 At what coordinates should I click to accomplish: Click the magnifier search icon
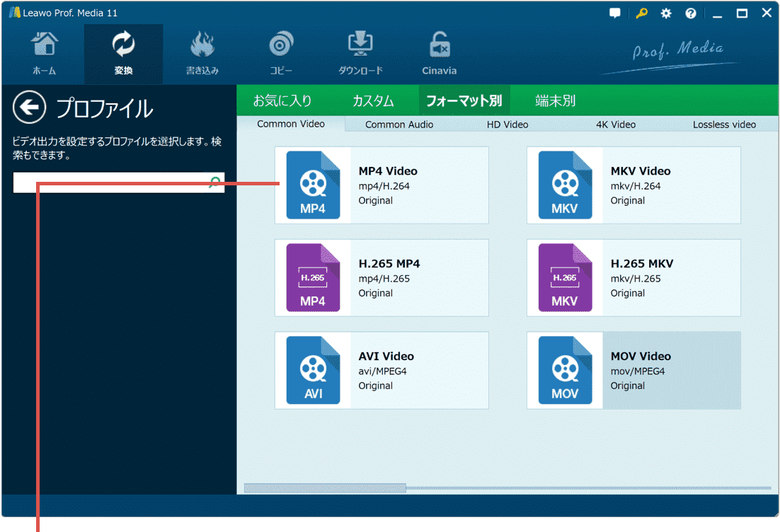pyautogui.click(x=214, y=183)
